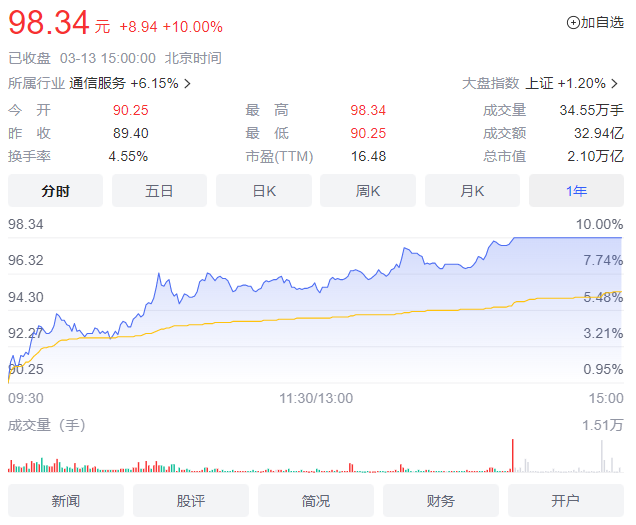Screen dimensions: 636x525
Task: Expand the 通信服务 industry chevron arrow
Action: point(187,84)
